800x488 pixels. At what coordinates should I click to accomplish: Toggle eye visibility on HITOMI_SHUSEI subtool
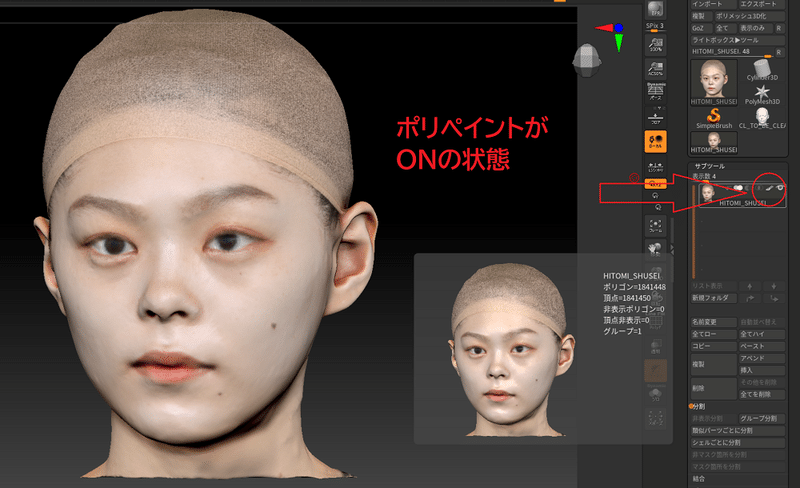[780, 188]
